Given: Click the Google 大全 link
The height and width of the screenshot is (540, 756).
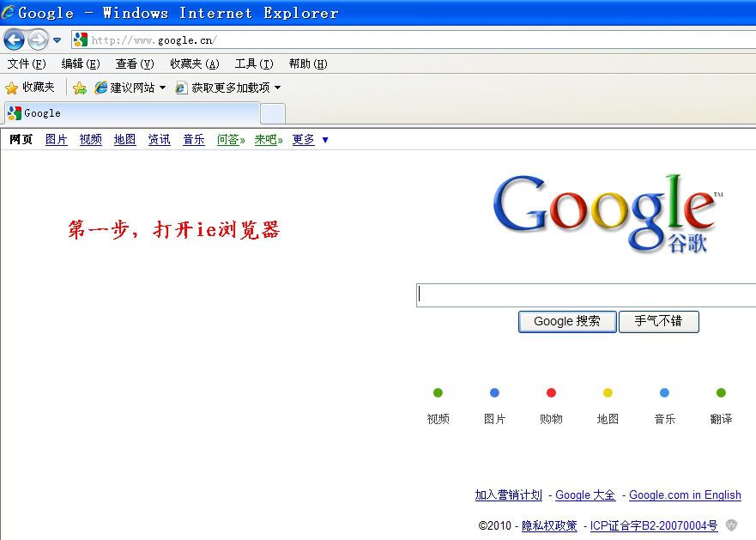Looking at the screenshot, I should click(585, 494).
